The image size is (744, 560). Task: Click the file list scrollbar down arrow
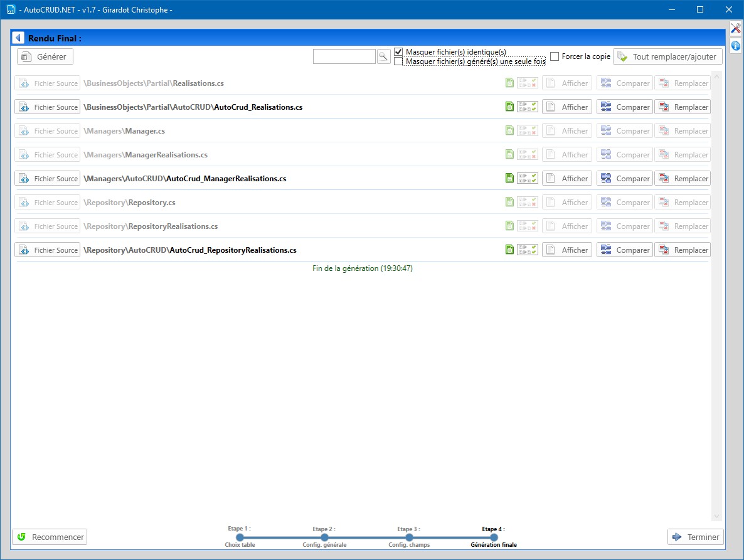[x=716, y=516]
